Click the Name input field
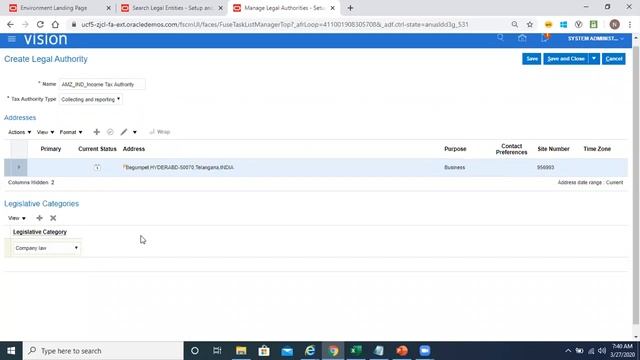 [102, 84]
